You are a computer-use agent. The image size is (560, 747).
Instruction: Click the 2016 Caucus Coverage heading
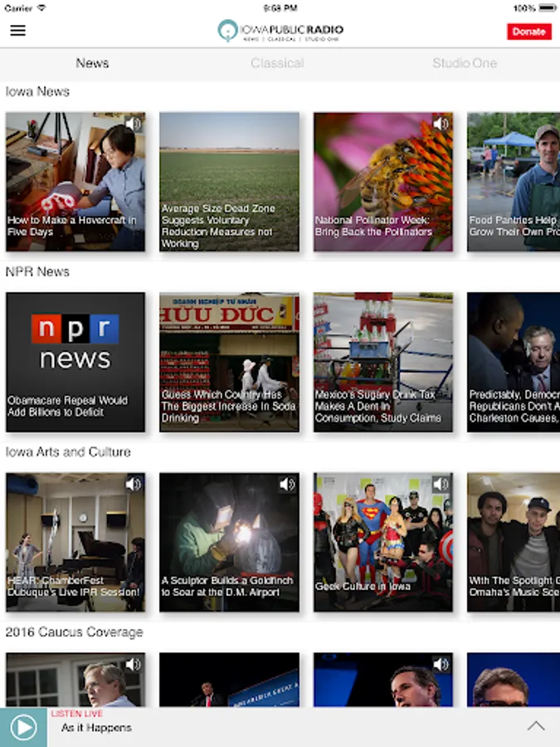tap(75, 632)
